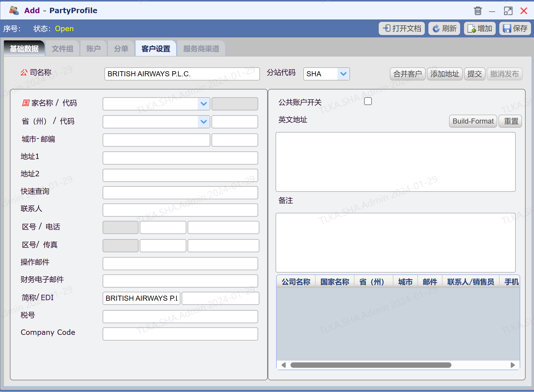Click the 财务电子邮件 finance email field
This screenshot has width=534, height=392.
[x=180, y=281]
